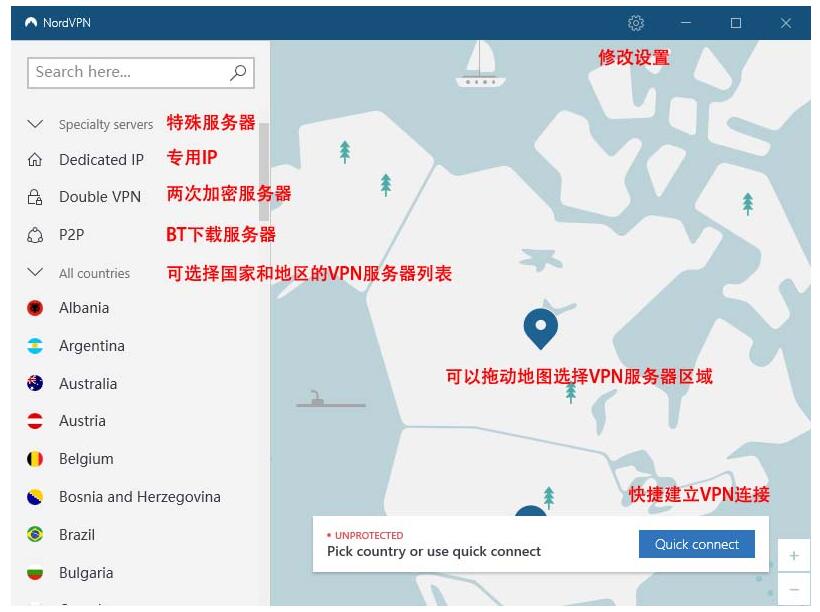820x612 pixels.
Task: Zoom out the map with minus button
Action: (x=794, y=590)
